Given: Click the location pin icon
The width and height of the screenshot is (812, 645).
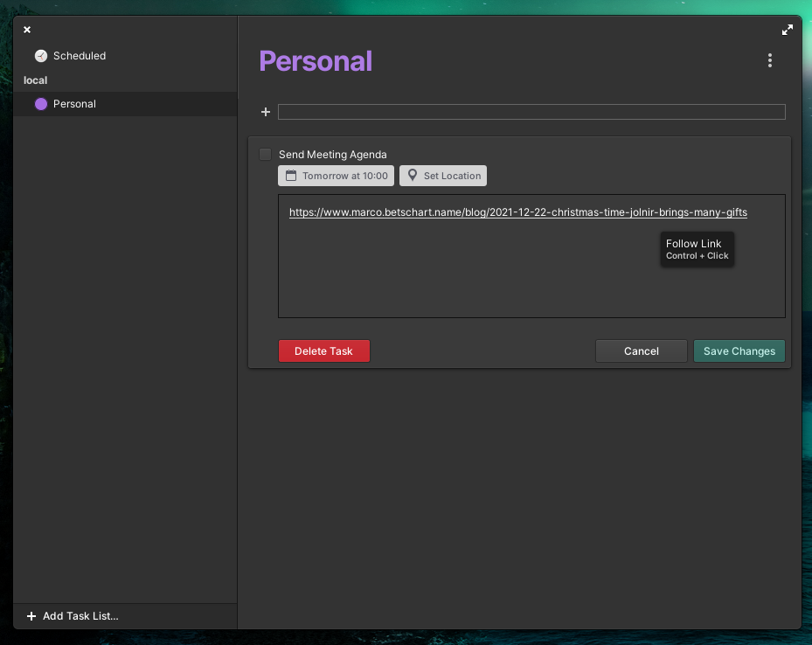Looking at the screenshot, I should click(411, 175).
